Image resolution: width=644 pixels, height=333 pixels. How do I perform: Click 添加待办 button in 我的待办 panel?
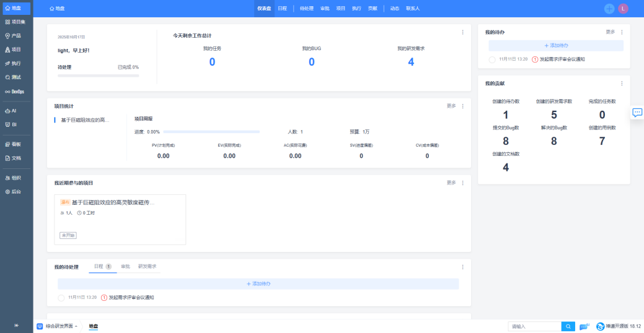click(x=555, y=46)
